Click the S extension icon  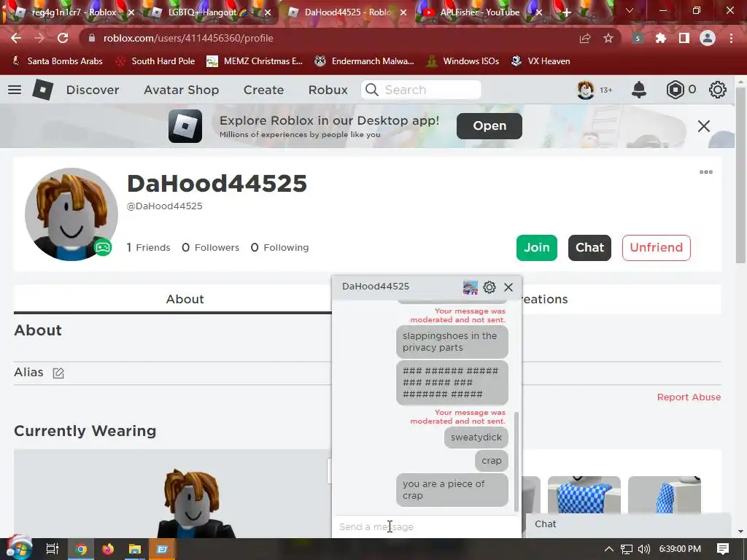point(638,38)
